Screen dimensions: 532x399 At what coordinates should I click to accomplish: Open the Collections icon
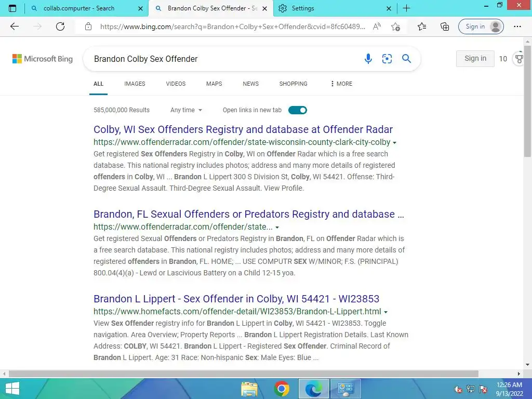coord(445,26)
